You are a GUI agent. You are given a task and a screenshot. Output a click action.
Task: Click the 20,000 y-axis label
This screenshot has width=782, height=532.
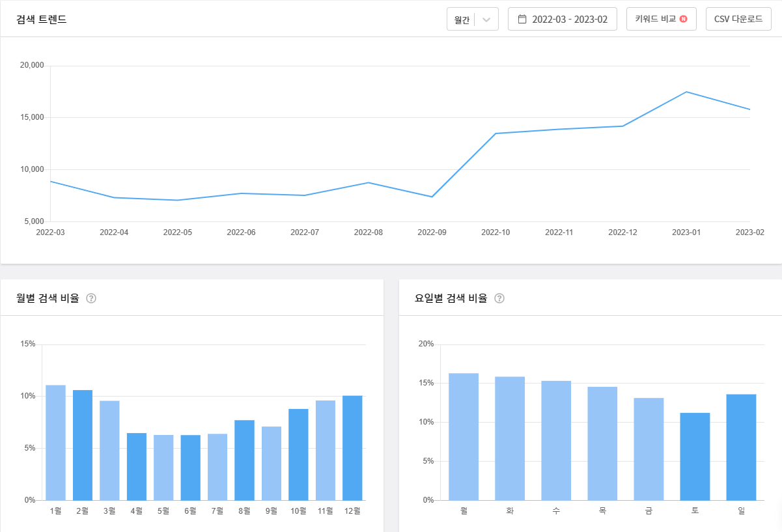click(x=32, y=65)
